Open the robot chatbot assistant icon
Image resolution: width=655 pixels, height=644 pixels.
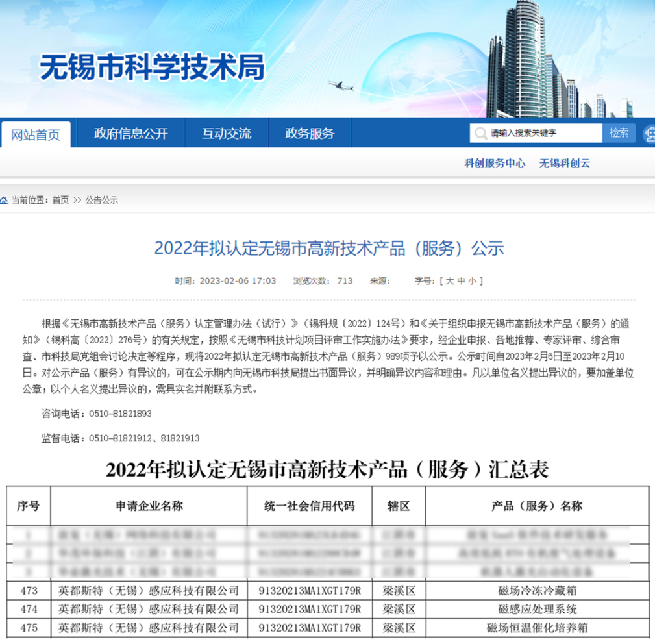click(651, 133)
